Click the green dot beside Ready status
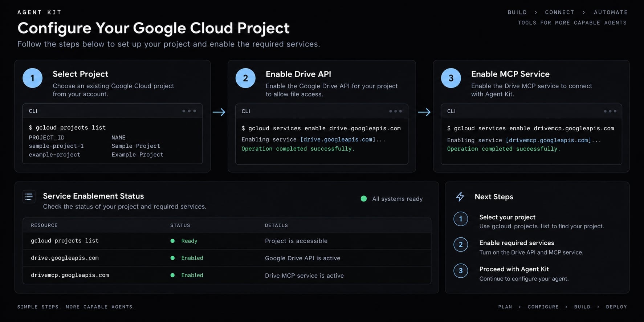This screenshot has height=322, width=644. pos(172,241)
